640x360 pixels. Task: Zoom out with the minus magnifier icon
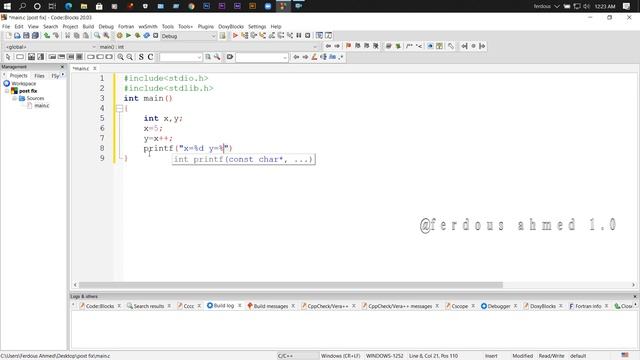point(130,57)
